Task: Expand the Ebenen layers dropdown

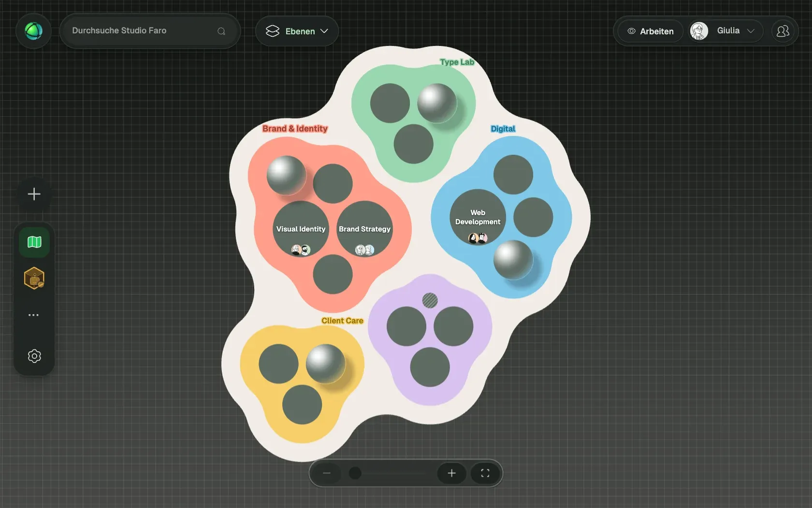Action: click(297, 31)
